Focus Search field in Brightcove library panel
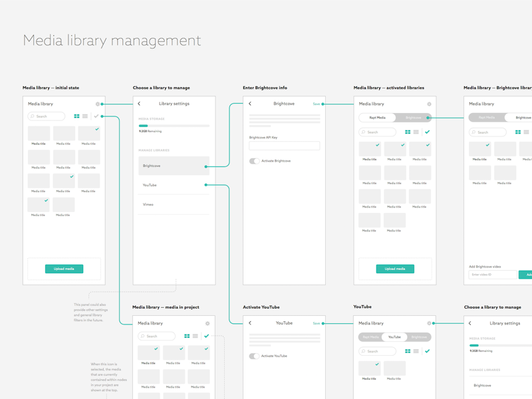 coord(487,132)
